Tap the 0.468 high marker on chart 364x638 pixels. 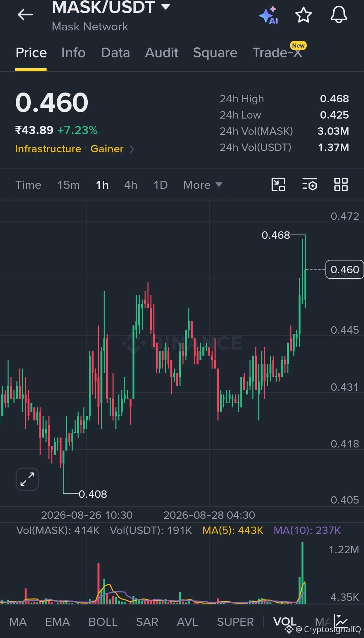(x=276, y=235)
